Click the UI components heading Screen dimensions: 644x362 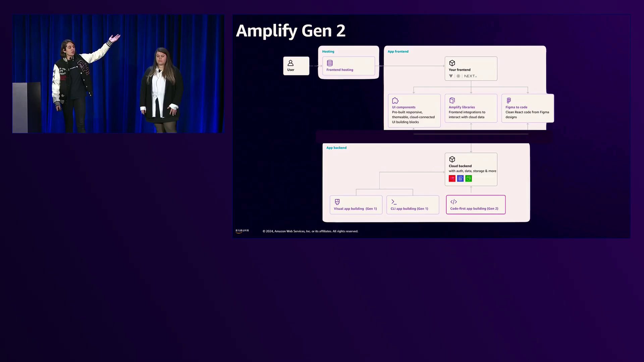(404, 107)
